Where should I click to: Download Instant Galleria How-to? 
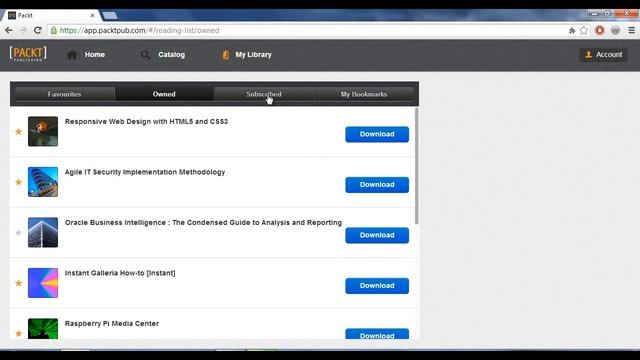[x=377, y=286]
